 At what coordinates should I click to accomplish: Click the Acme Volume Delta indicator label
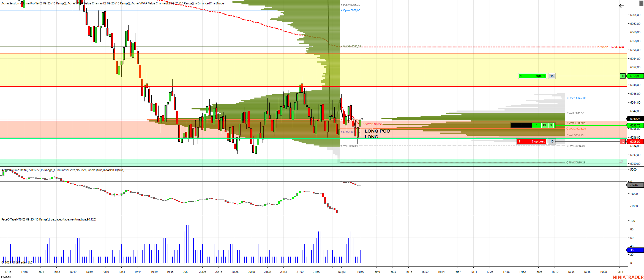click(x=63, y=170)
